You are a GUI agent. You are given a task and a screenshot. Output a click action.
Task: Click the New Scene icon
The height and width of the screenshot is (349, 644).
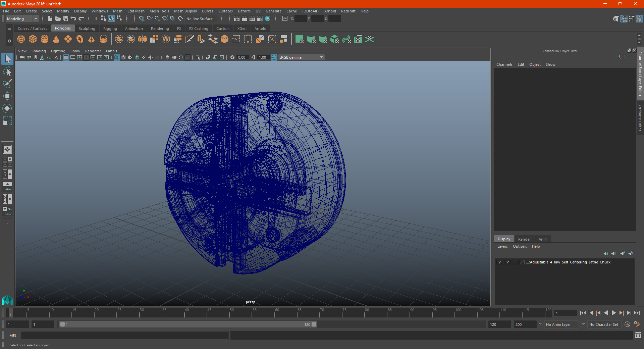pyautogui.click(x=50, y=19)
